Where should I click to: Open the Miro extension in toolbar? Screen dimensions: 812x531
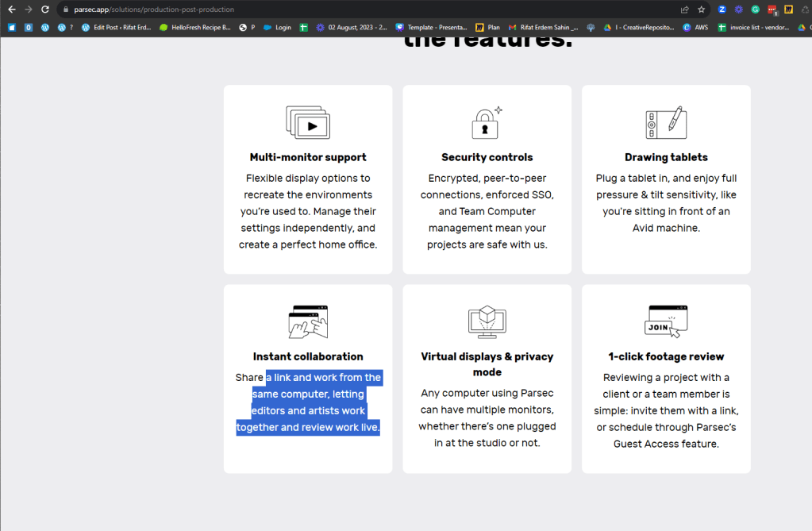(x=789, y=10)
